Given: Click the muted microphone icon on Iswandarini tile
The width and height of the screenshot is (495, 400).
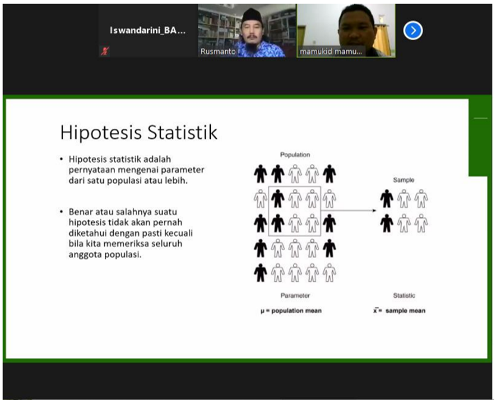Looking at the screenshot, I should pos(105,51).
